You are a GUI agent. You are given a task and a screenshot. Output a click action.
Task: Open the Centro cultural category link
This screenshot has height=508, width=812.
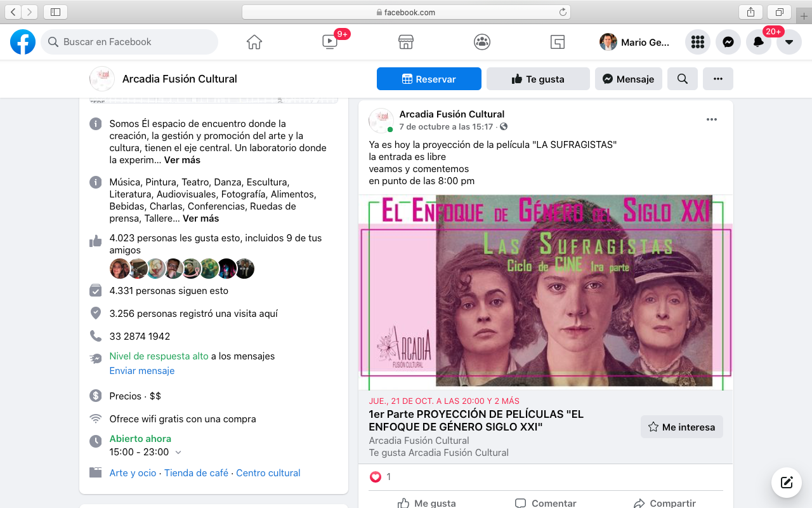268,473
